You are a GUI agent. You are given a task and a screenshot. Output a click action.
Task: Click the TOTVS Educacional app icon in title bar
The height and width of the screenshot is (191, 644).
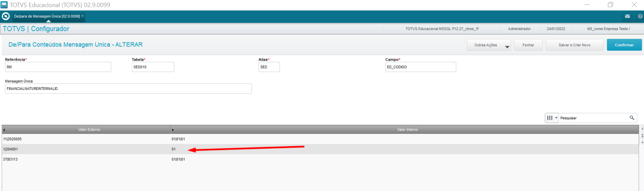click(x=4, y=5)
